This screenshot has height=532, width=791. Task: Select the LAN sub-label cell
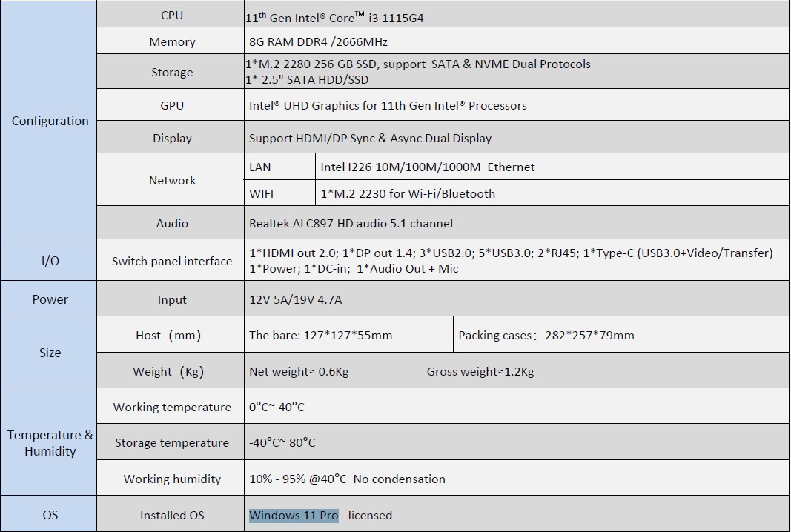[280, 167]
